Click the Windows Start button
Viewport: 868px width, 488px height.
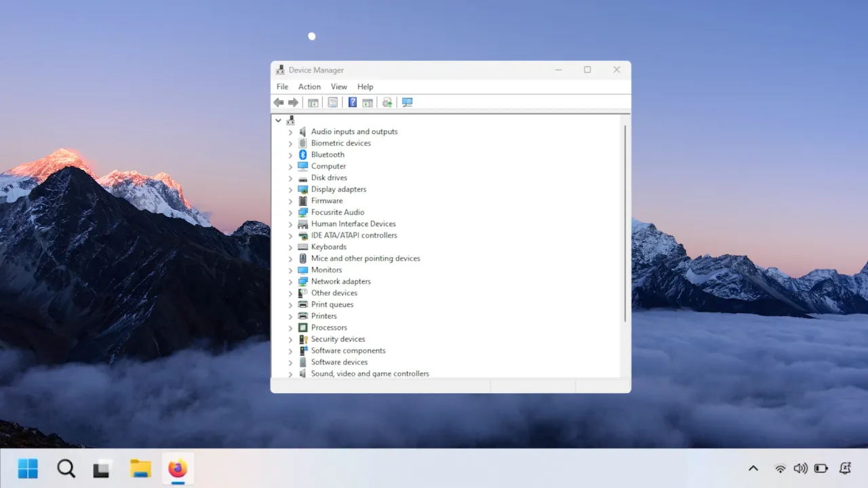[x=28, y=468]
